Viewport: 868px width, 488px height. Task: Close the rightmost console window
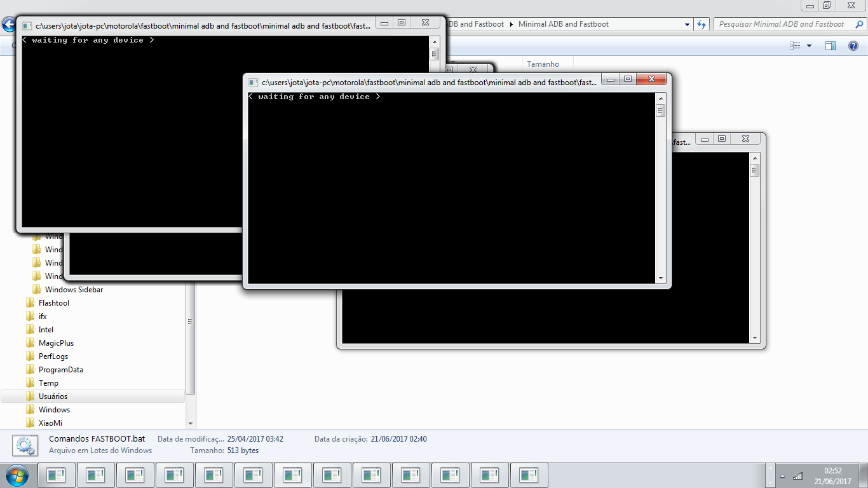pos(745,139)
